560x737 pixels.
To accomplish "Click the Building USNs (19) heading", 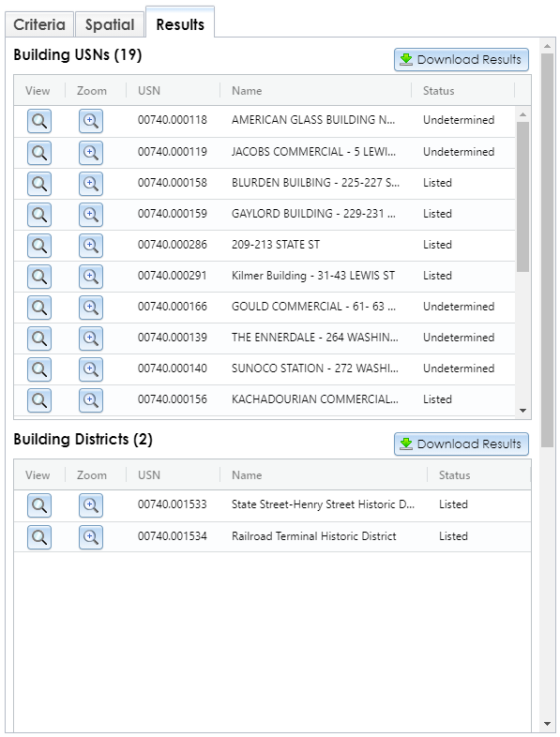I will pyautogui.click(x=78, y=55).
